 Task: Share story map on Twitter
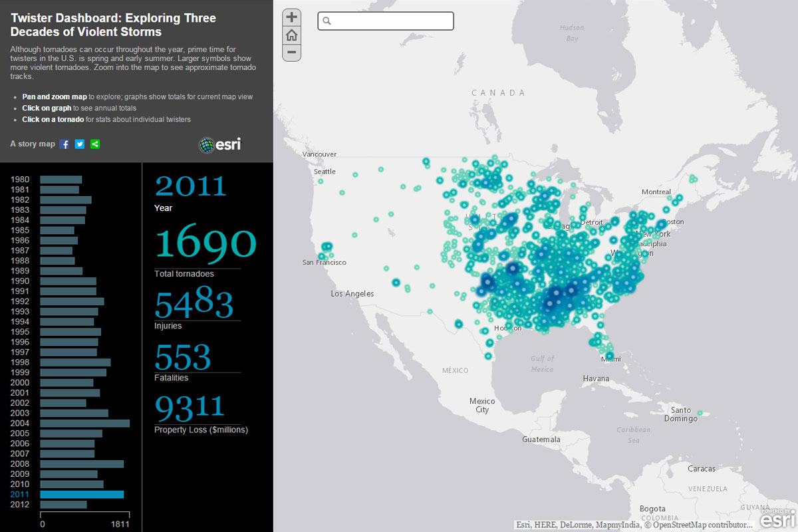coord(80,144)
